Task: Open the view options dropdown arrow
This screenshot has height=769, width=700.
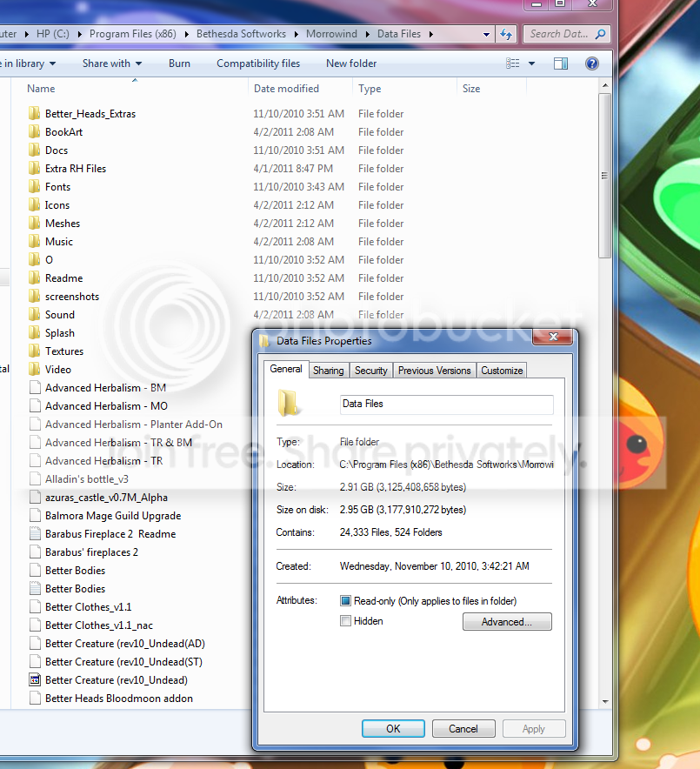Action: click(531, 64)
